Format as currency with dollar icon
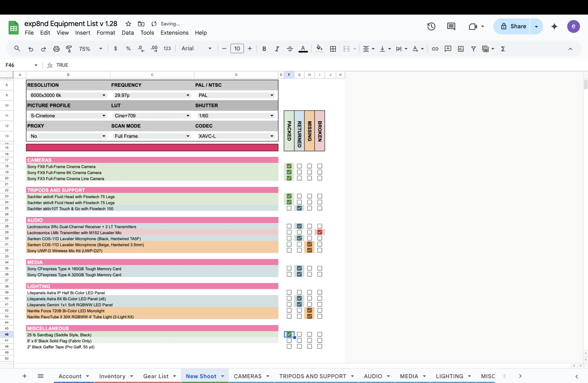This screenshot has height=383, width=588. click(115, 48)
